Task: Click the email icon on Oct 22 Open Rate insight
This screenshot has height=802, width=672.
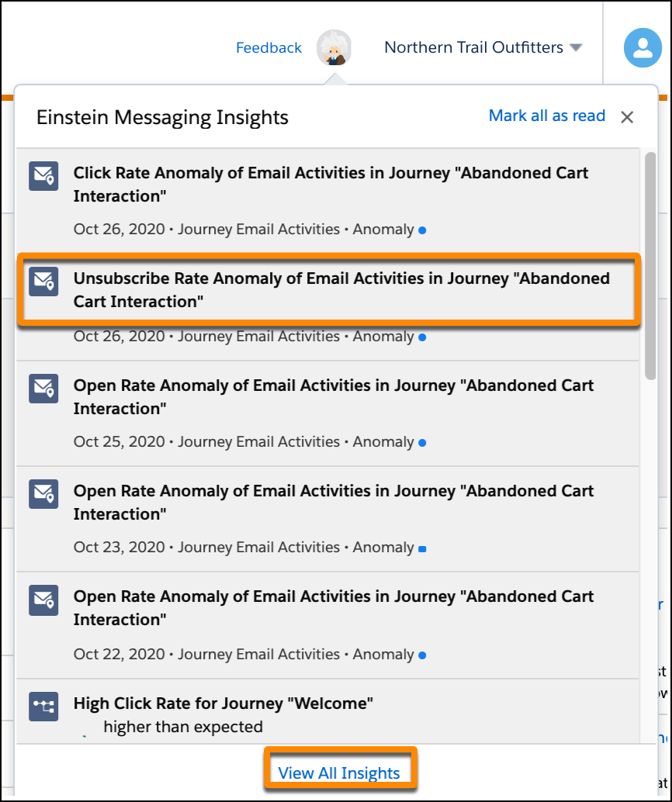Action: click(x=43, y=600)
